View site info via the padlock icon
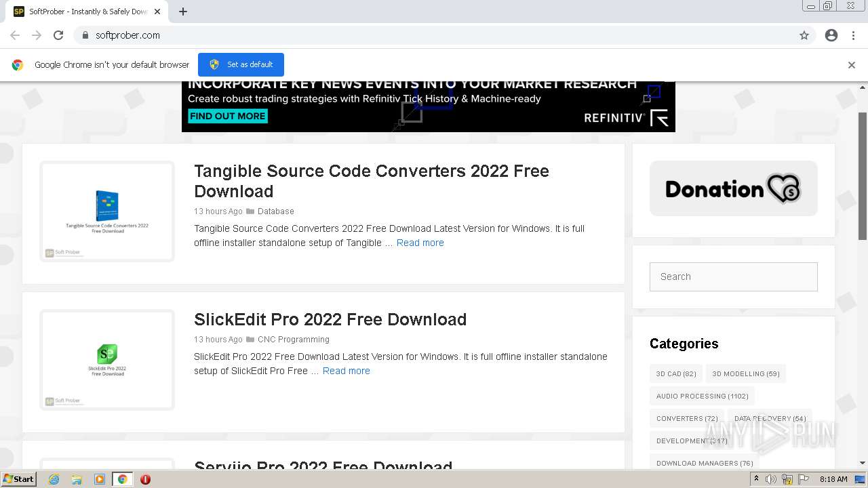 pyautogui.click(x=85, y=35)
